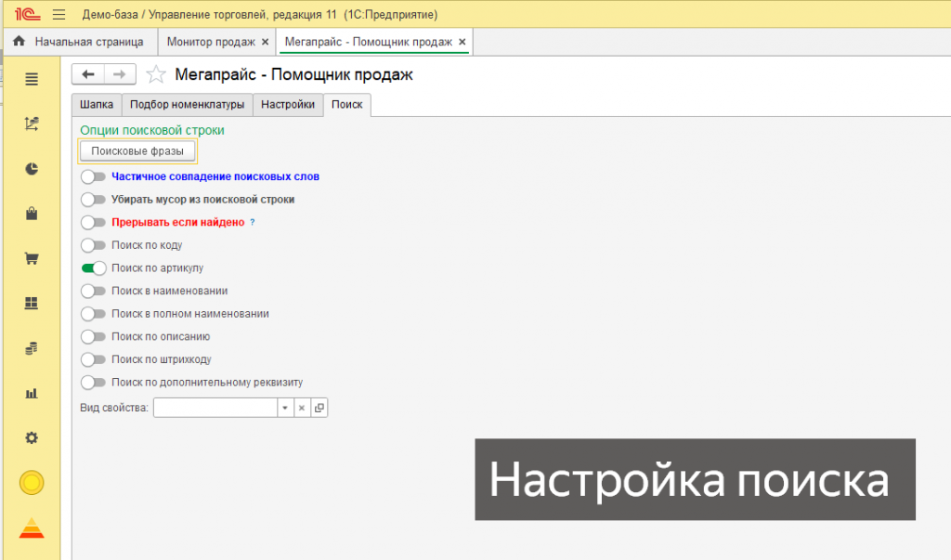The width and height of the screenshot is (951, 560).
Task: Click Опции поисковой строки heading
Action: point(152,130)
